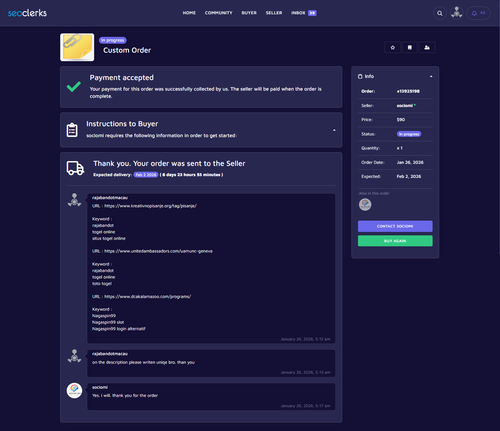Viewport: 500px width, 431px height.
Task: Click the order date Jan 26, 2026
Action: [410, 162]
